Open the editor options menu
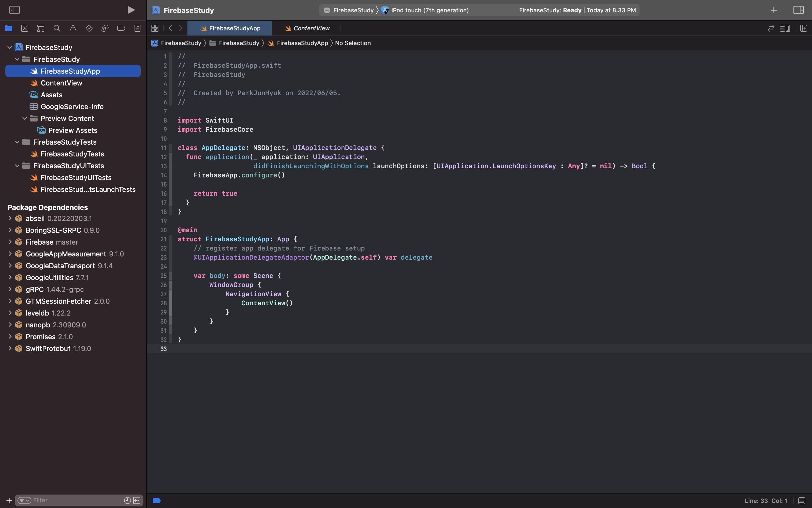Viewport: 812px width, 508px height. tap(785, 28)
